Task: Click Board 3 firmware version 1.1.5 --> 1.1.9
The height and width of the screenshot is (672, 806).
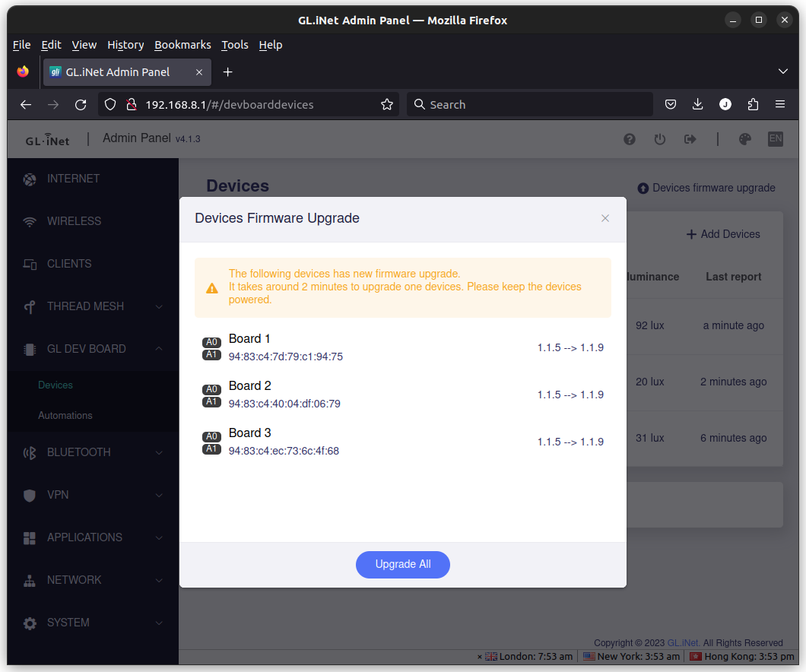Action: click(570, 442)
